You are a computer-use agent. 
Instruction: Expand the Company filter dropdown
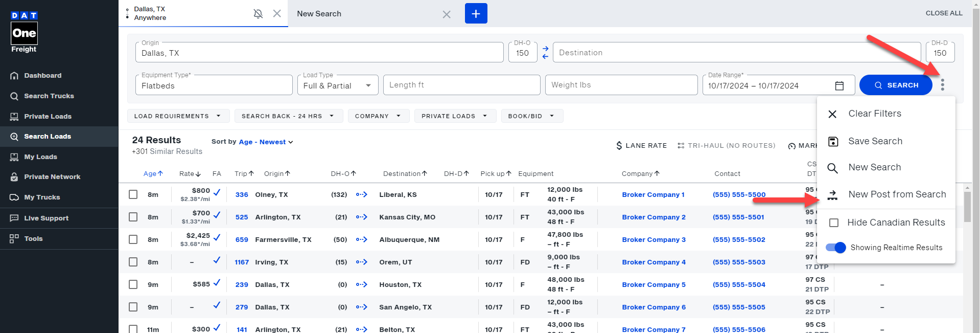click(x=379, y=116)
